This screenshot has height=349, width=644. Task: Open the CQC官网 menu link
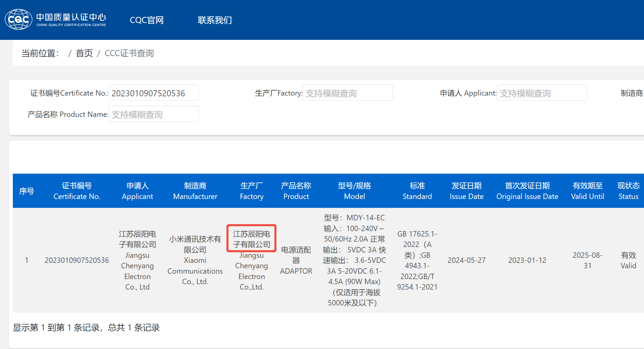[147, 20]
